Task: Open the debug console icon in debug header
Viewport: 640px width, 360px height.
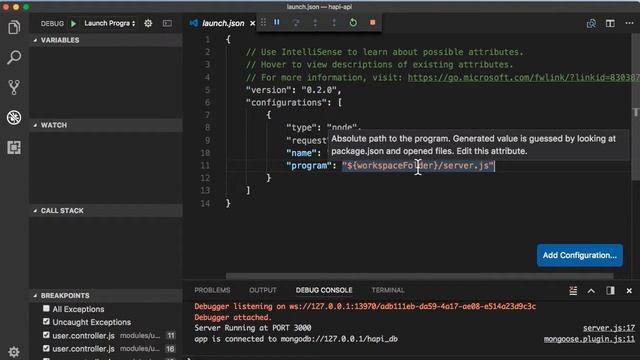Action: (x=167, y=23)
